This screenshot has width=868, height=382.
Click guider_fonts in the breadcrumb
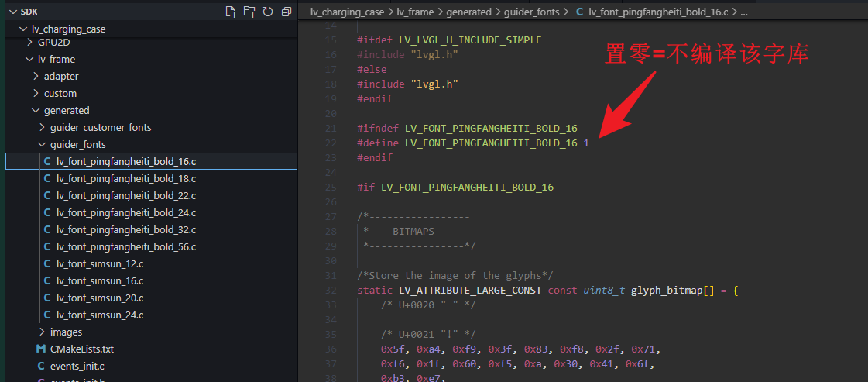coord(531,12)
